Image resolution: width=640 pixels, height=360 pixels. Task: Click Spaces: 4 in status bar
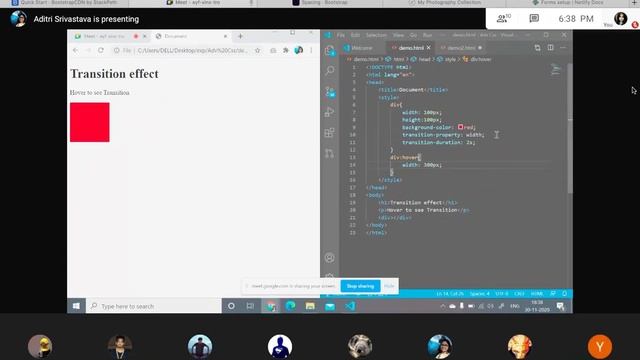coord(480,293)
